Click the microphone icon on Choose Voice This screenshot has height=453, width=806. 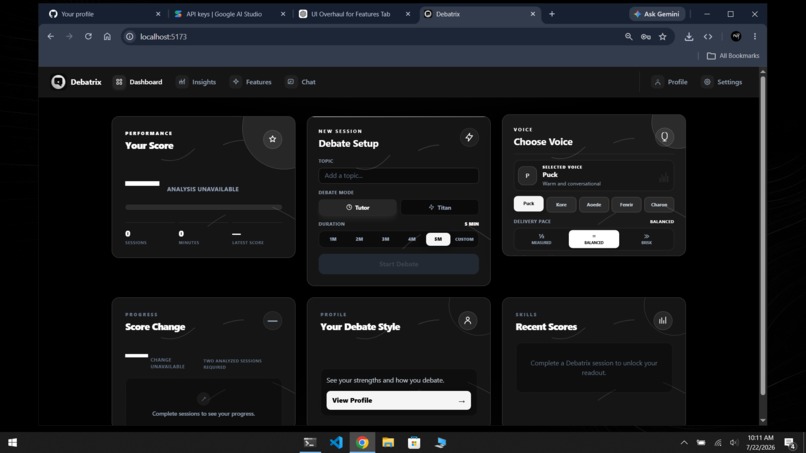664,136
